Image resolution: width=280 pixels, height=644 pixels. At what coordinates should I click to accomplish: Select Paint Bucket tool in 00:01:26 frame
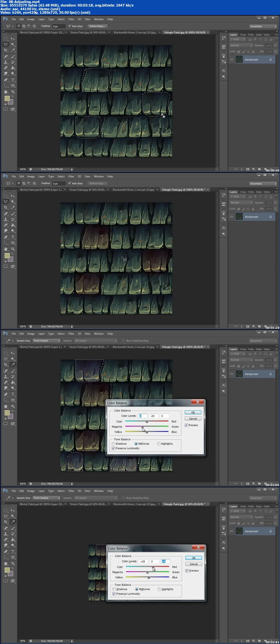(x=13, y=225)
